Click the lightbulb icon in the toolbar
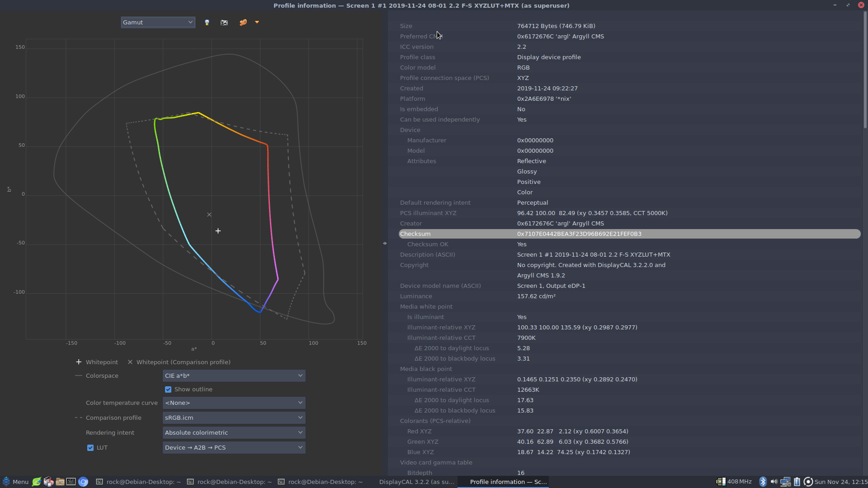The height and width of the screenshot is (488, 868). coord(207,23)
